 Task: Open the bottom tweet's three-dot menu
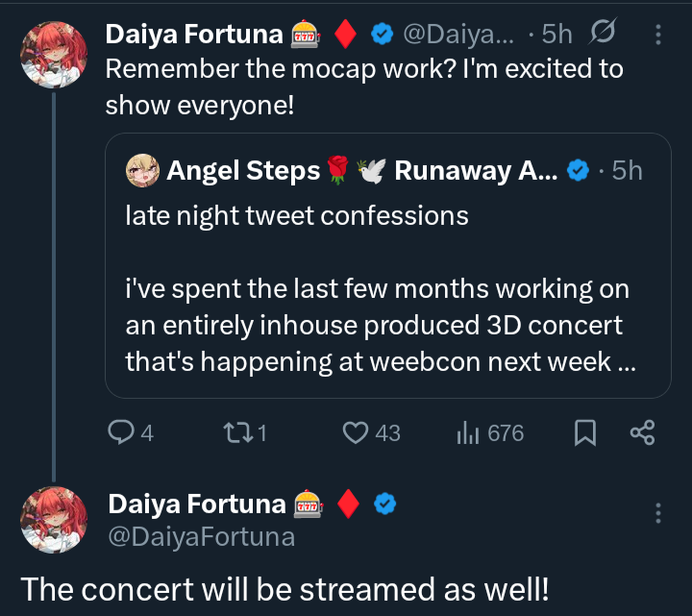pyautogui.click(x=658, y=513)
